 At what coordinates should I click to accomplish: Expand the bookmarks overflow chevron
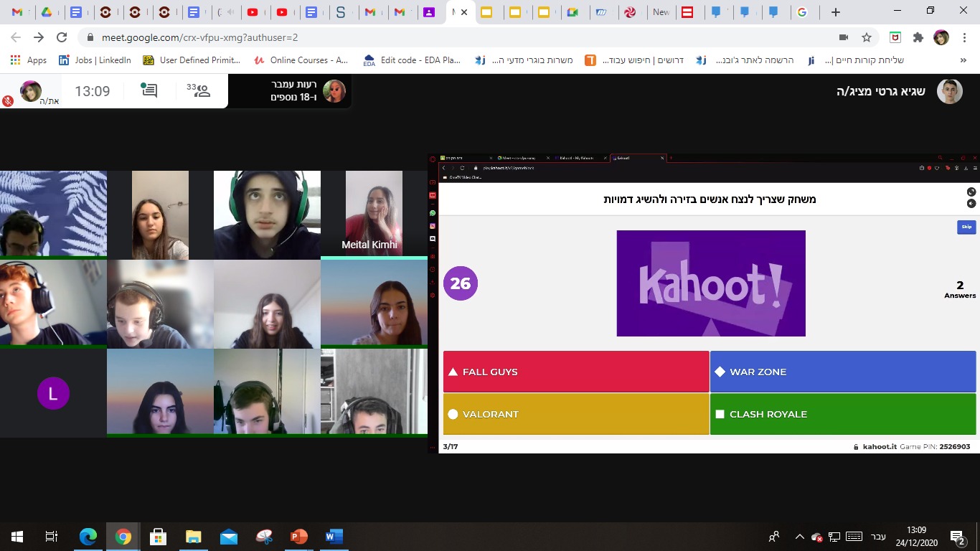[x=963, y=60]
